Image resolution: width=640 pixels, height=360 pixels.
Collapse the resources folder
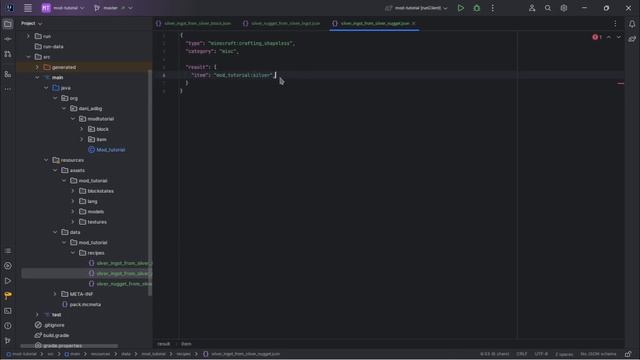pyautogui.click(x=46, y=160)
